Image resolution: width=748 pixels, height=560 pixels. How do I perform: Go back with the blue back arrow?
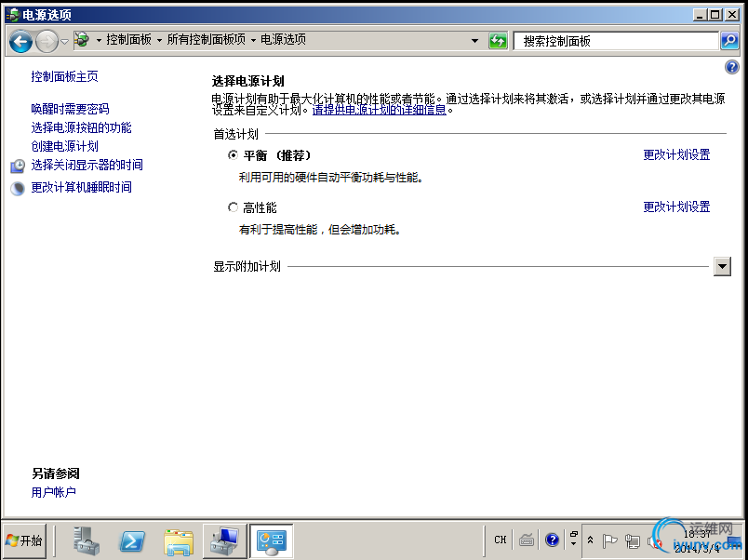pos(21,41)
